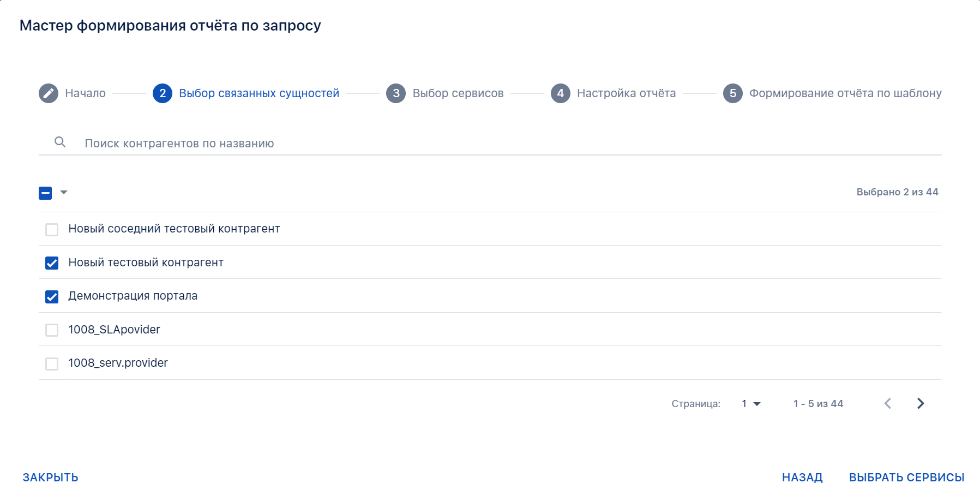Image resolution: width=980 pixels, height=501 pixels.
Task: Go to previous page with left chevron
Action: tap(888, 403)
